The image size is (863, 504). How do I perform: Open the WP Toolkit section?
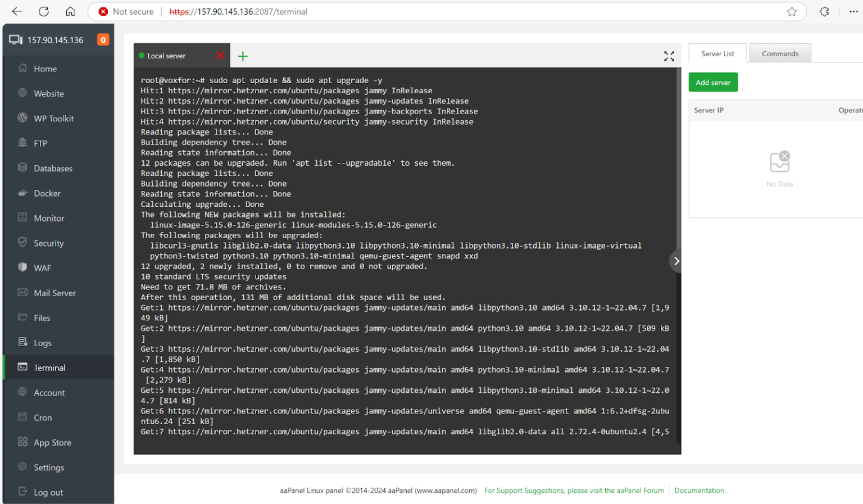(x=53, y=118)
